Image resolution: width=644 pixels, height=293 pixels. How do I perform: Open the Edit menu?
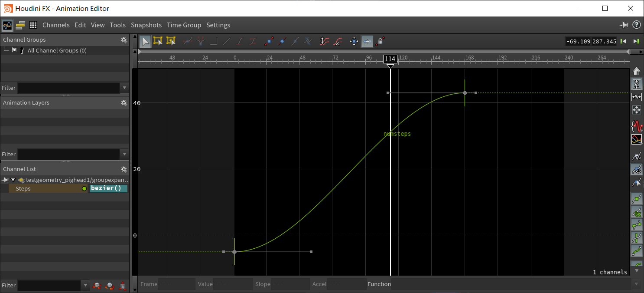pos(80,25)
